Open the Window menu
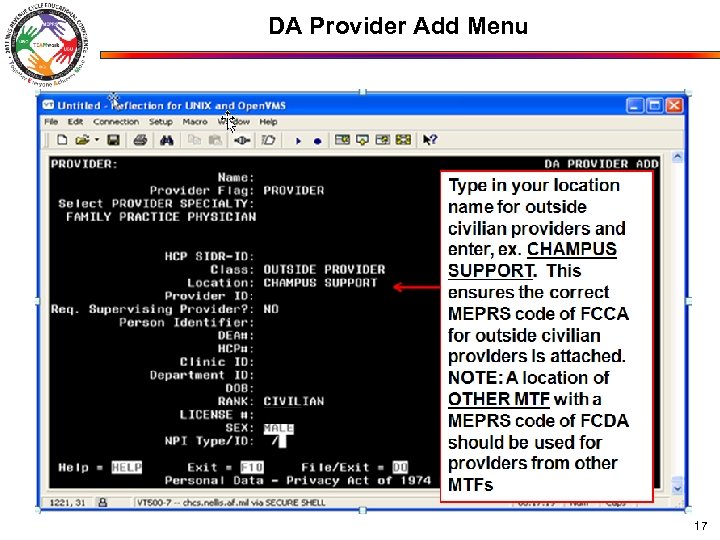720x540 pixels. [x=234, y=122]
